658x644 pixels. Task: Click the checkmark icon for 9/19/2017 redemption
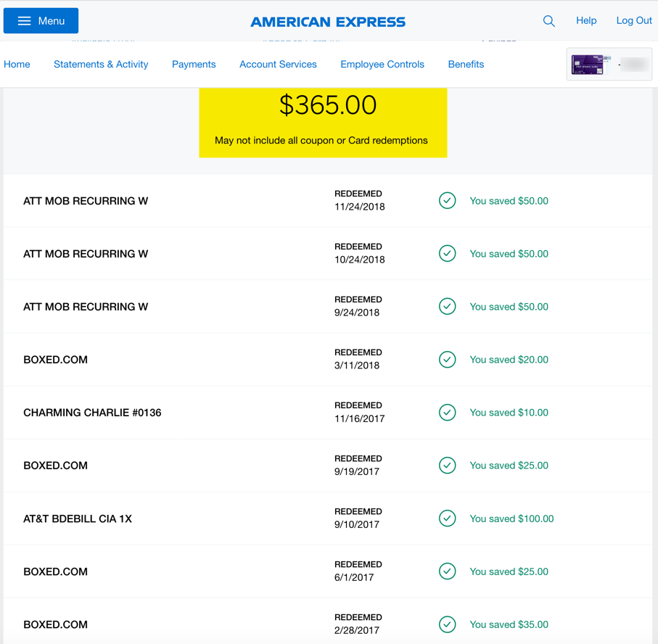[448, 466]
